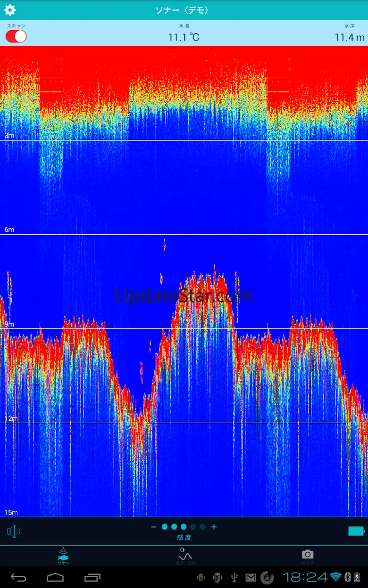This screenshot has height=588, width=368.
Task: Tap the Wi-Fi status icon
Action: pos(336,577)
